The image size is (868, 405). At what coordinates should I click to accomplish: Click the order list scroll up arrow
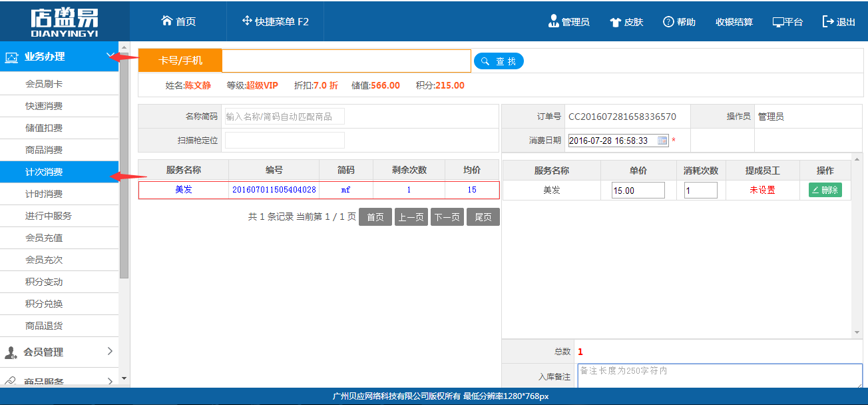tap(857, 158)
